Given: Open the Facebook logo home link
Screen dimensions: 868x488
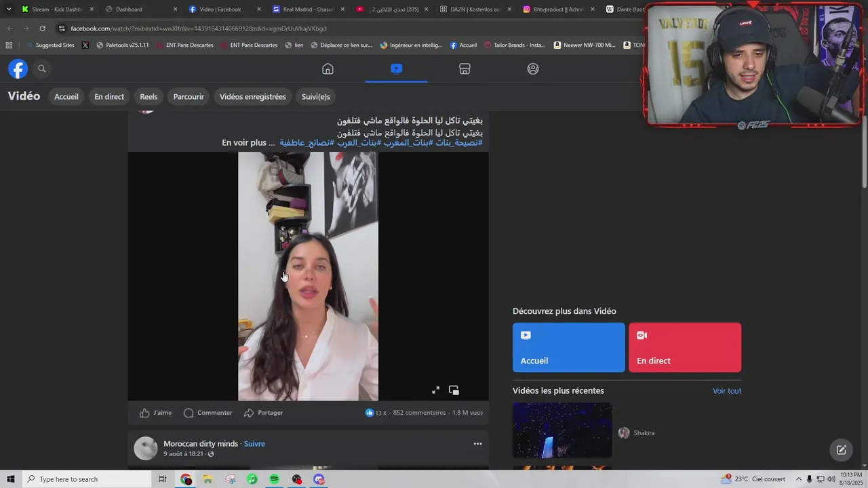Looking at the screenshot, I should coord(18,68).
